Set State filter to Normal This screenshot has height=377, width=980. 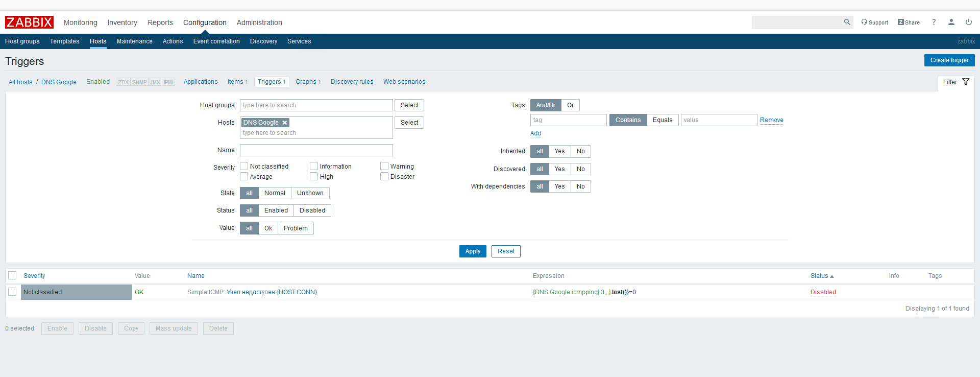(275, 193)
